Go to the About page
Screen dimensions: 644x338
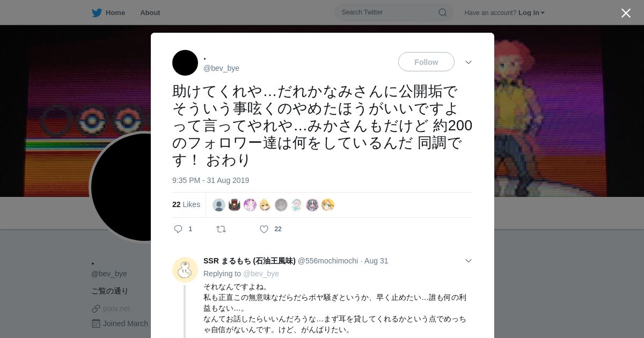click(150, 13)
